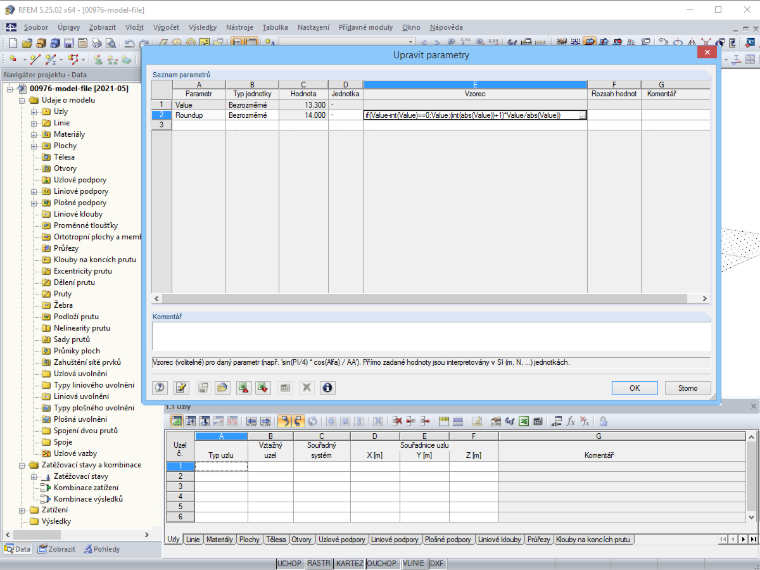
Task: Expand the Zatížení tree node
Action: tap(22, 510)
